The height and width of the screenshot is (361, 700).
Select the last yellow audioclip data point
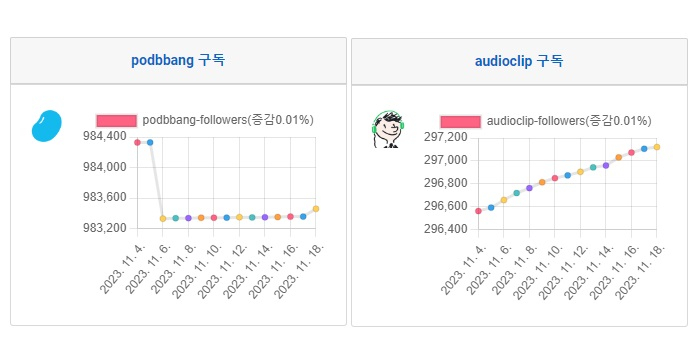pos(657,147)
